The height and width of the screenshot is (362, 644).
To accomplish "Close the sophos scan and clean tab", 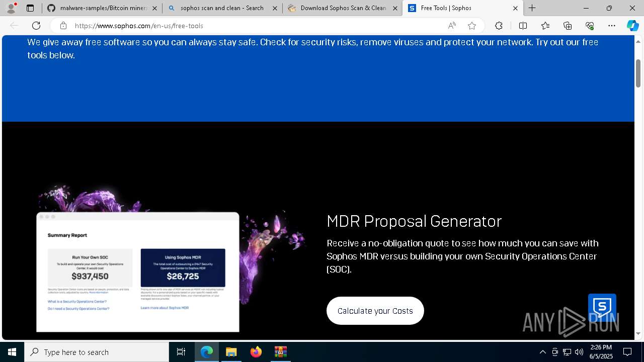I will tap(275, 8).
